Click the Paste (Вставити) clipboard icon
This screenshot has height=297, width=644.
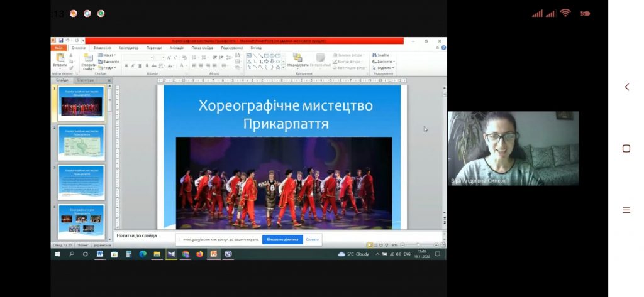pos(60,57)
